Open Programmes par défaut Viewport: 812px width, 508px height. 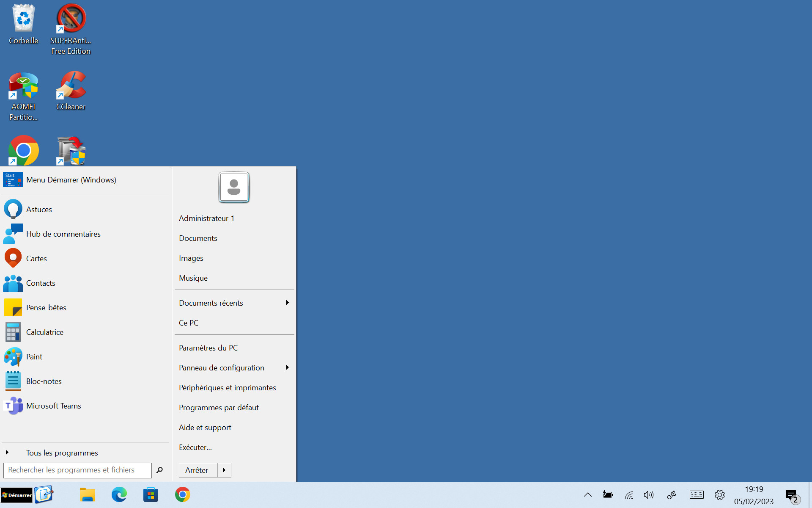234,407
